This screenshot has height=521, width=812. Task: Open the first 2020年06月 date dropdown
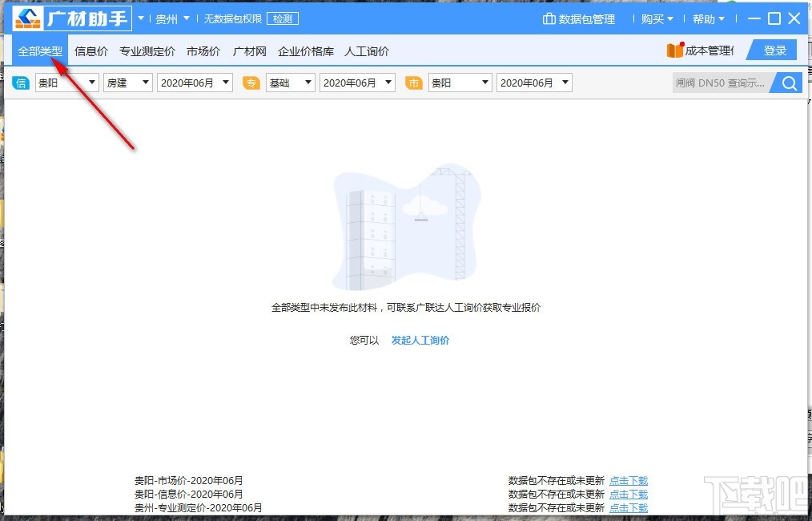point(195,83)
